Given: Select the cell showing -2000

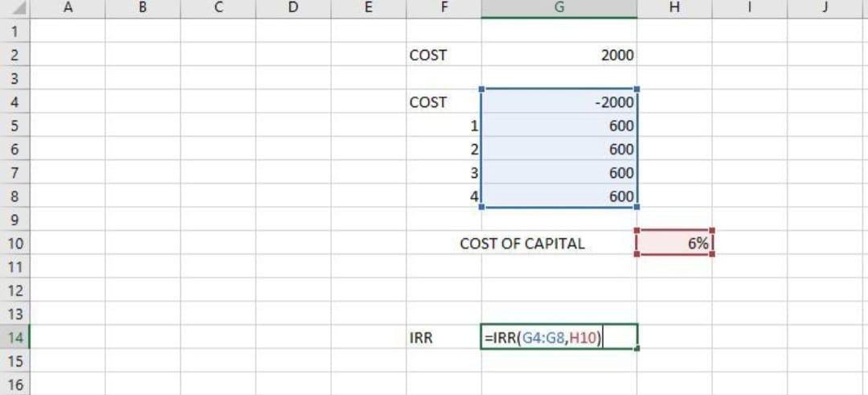Looking at the screenshot, I should (559, 102).
